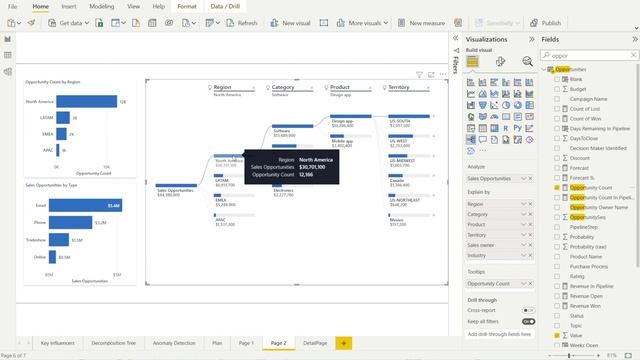Select the globe Map visual icon
640x360 pixels.
point(471,117)
